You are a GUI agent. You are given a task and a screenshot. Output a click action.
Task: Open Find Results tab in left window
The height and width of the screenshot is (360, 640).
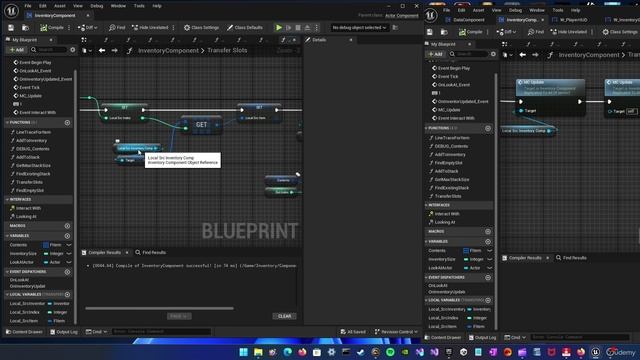[150, 253]
